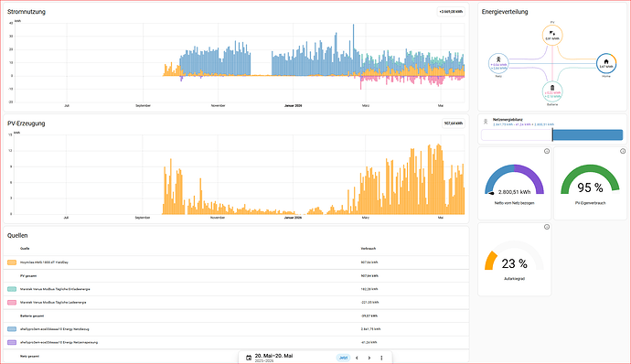Go to the previous period with the left arrow
This screenshot has height=364, width=631.
tap(357, 358)
